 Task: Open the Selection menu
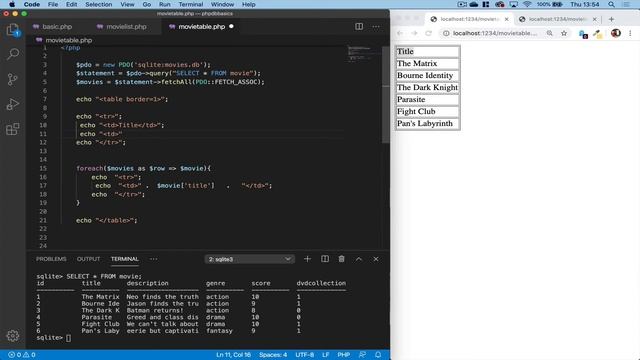pos(98,4)
